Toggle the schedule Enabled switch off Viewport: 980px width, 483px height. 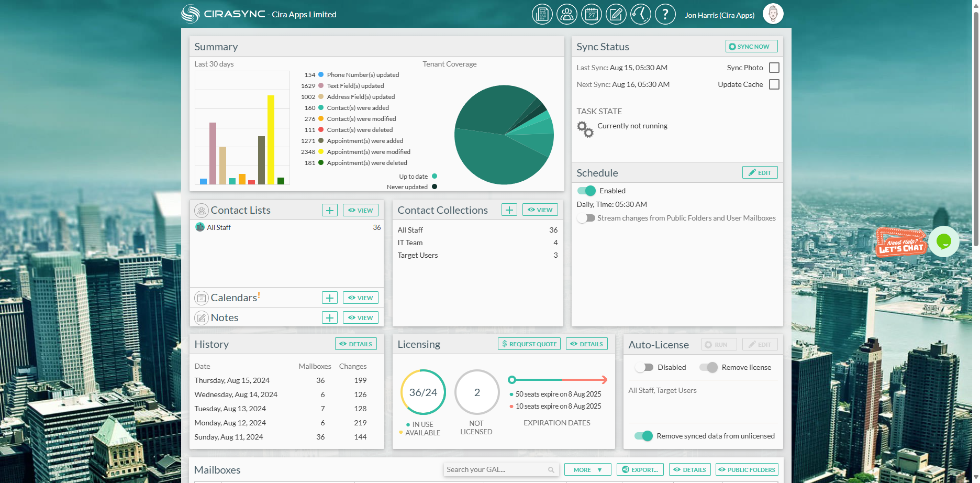pyautogui.click(x=586, y=191)
